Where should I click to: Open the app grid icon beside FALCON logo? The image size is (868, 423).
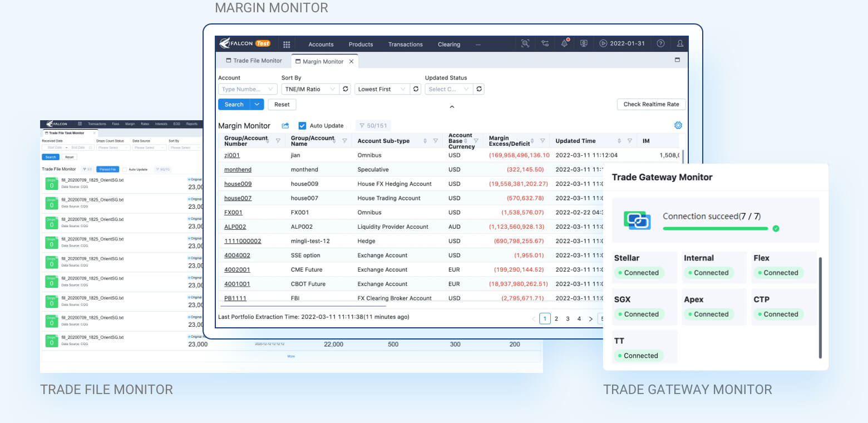tap(287, 43)
